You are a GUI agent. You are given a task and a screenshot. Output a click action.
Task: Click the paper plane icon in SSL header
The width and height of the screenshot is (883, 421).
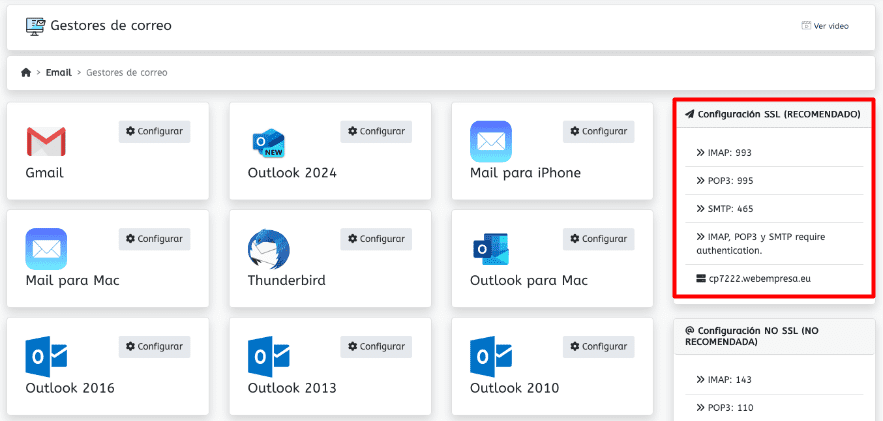(x=689, y=114)
